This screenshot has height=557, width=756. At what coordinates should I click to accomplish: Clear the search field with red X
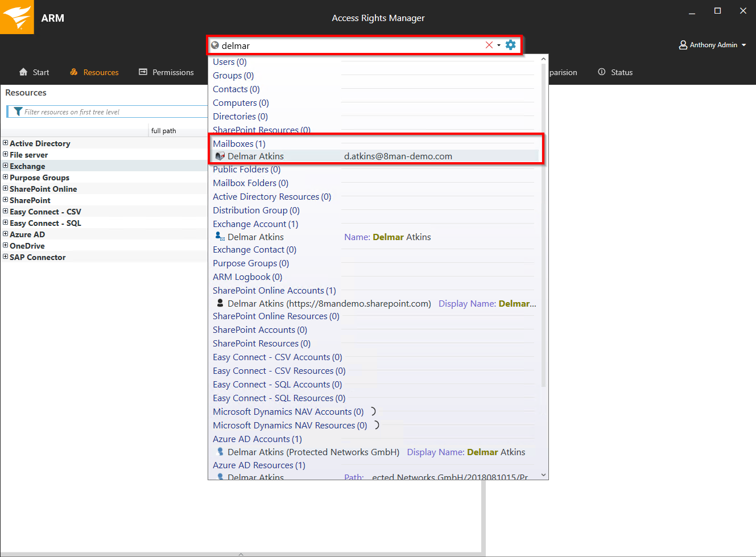pos(489,45)
